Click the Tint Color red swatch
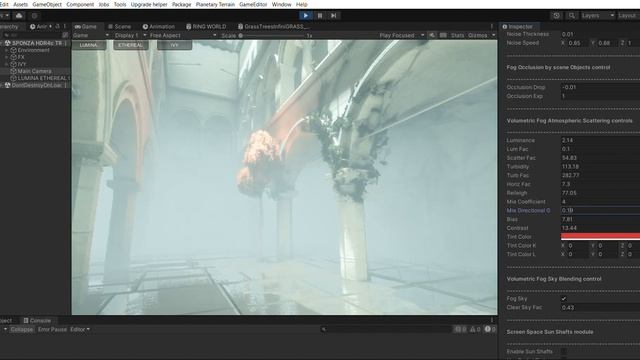This screenshot has width=640, height=360. tap(600, 237)
